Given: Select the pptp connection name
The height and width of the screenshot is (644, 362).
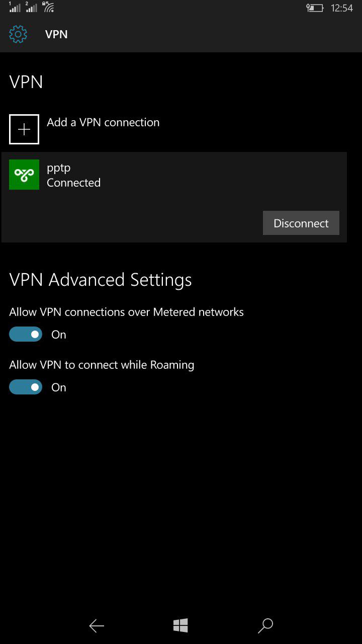Looking at the screenshot, I should (59, 168).
